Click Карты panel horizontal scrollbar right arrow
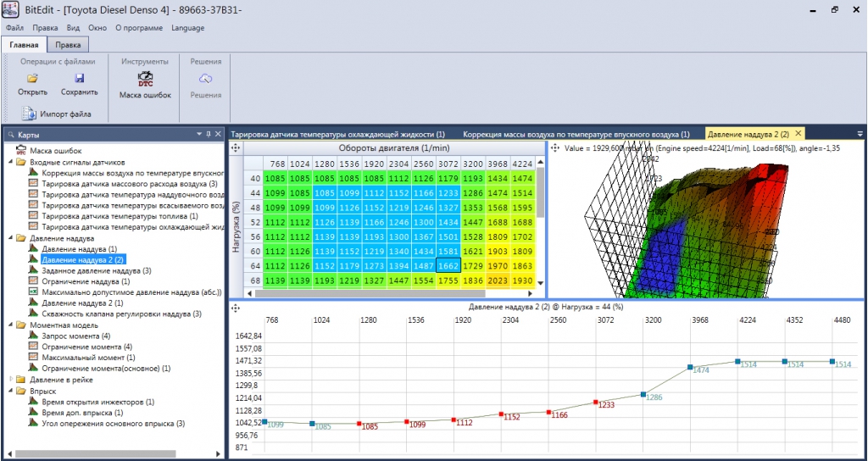 218,453
